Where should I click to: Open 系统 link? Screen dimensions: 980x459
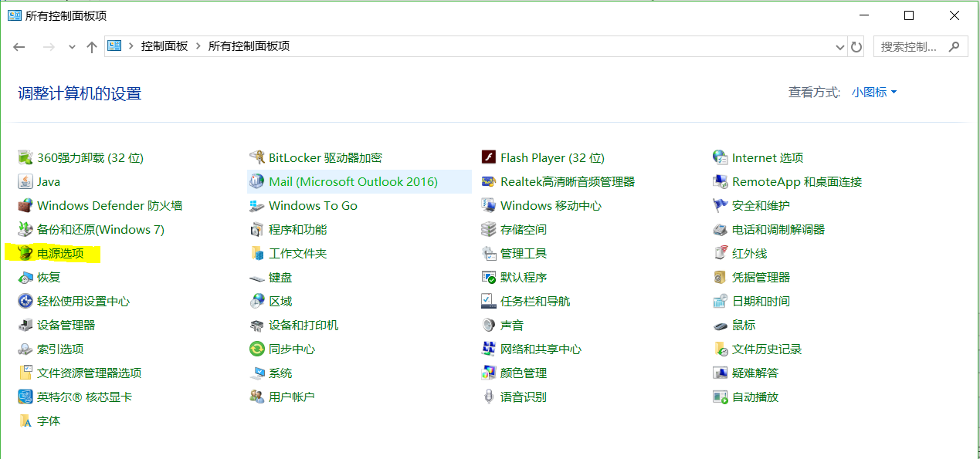tap(280, 373)
